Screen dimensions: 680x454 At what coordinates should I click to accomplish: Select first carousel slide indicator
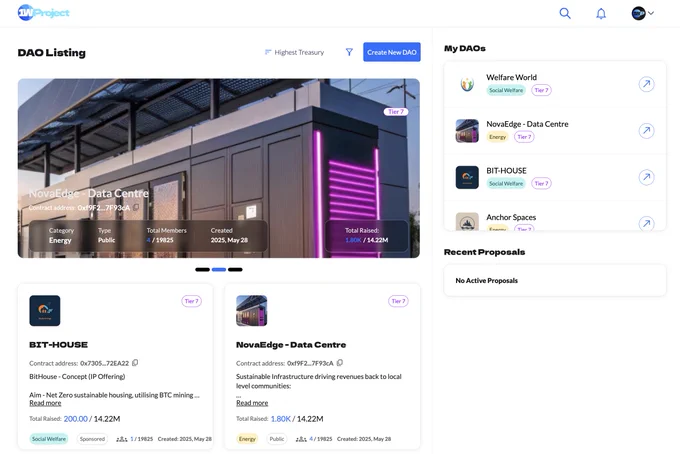tap(202, 270)
